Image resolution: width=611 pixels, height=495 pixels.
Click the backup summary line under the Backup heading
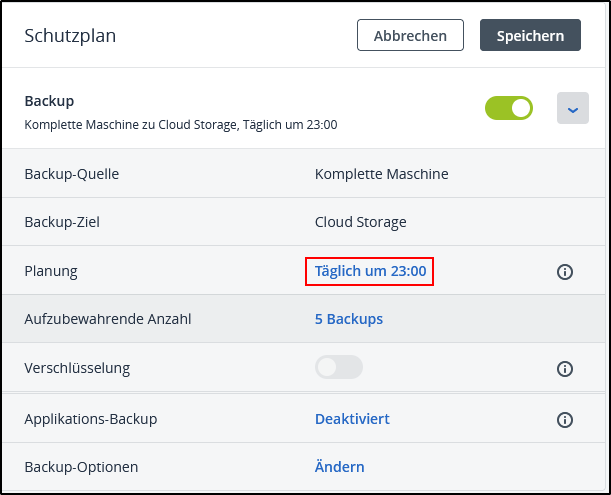(x=180, y=125)
